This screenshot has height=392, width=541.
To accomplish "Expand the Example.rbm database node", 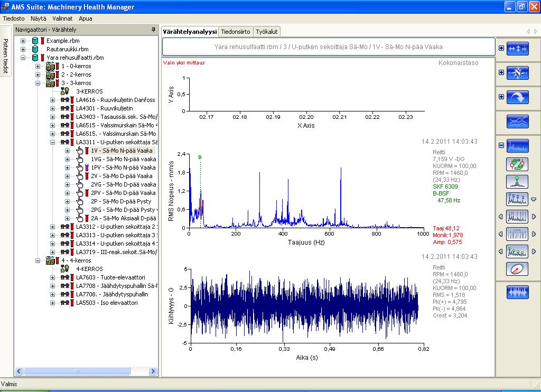I will [23, 41].
